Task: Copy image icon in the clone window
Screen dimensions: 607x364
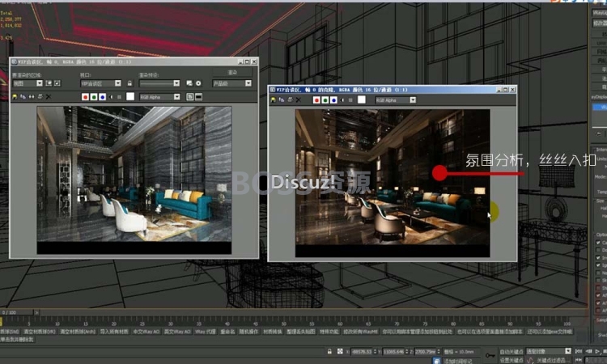Action: click(282, 99)
